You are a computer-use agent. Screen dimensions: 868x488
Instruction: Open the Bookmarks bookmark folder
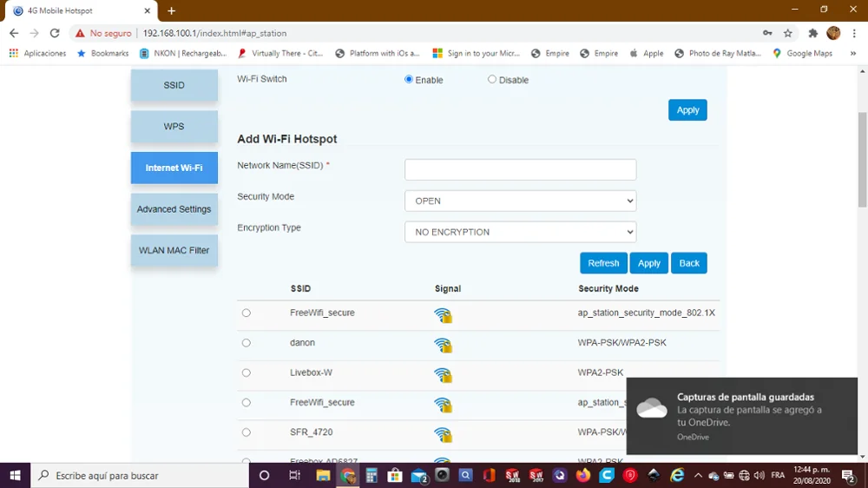[103, 53]
